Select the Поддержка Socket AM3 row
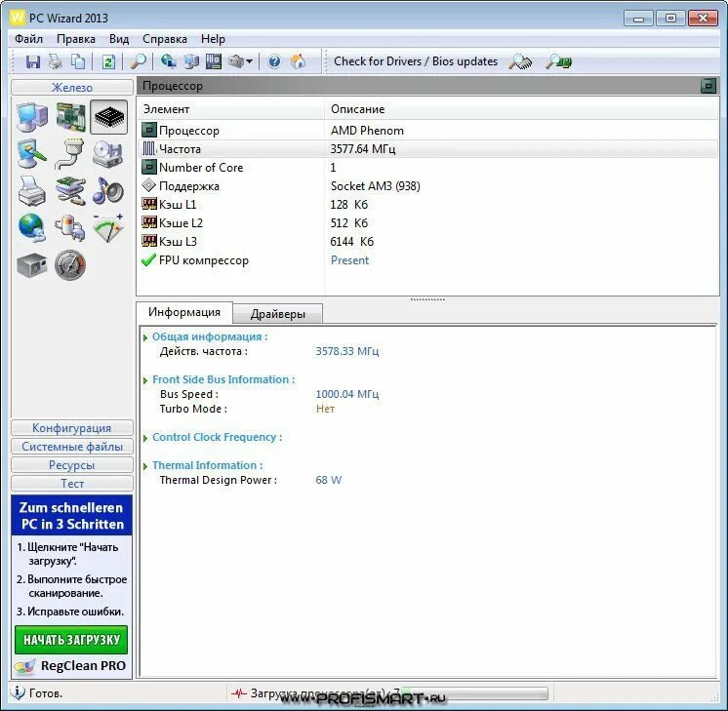Screen dimensions: 728x711 pos(428,186)
